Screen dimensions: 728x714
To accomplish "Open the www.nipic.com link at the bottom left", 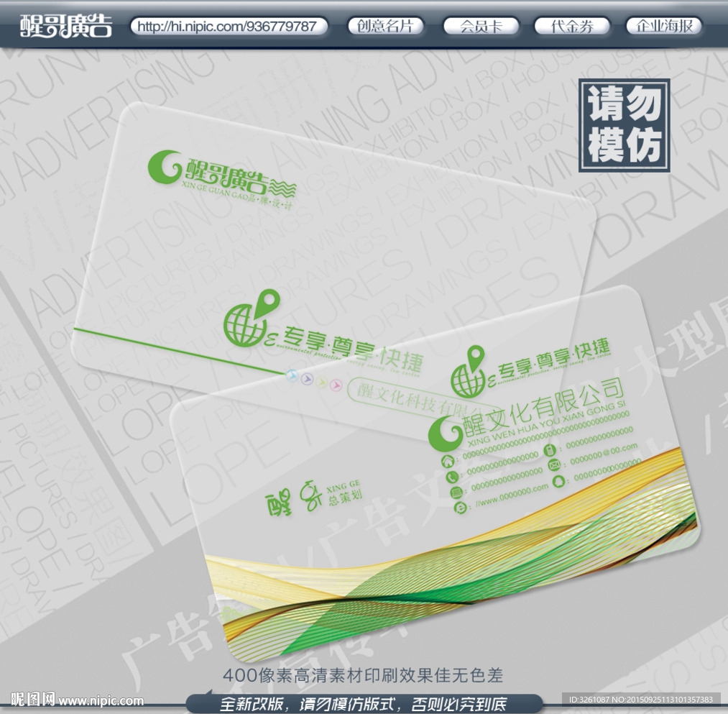I will (101, 700).
